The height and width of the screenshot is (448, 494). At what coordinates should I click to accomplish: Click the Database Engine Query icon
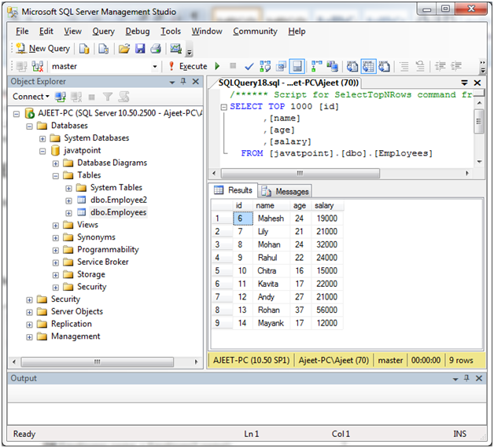click(x=84, y=49)
